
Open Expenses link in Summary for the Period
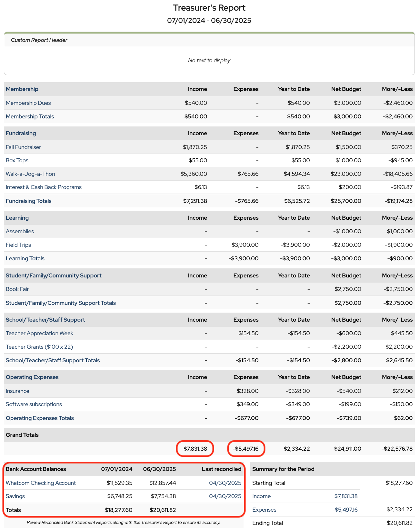pos(264,510)
